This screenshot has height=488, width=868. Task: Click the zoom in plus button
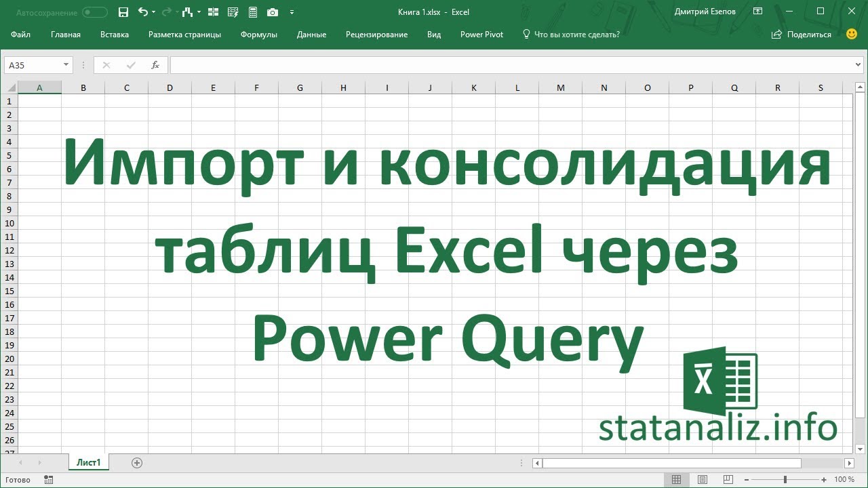pyautogui.click(x=823, y=479)
